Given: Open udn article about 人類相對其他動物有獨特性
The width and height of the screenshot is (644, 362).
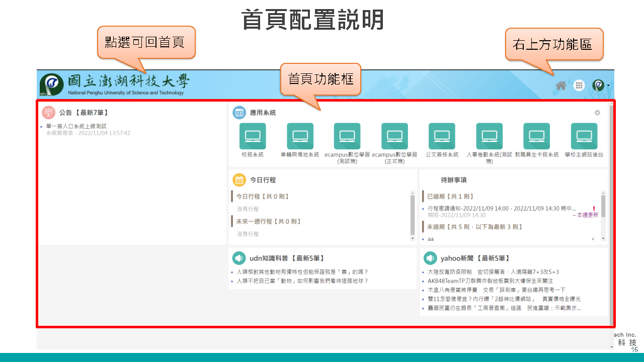Looking at the screenshot, I should click(x=302, y=271).
